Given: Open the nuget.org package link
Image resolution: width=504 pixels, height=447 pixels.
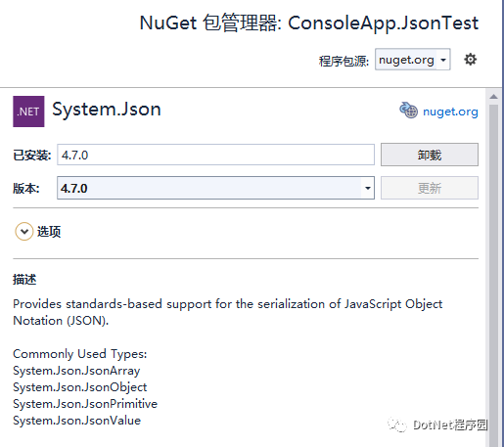Looking at the screenshot, I should [450, 112].
